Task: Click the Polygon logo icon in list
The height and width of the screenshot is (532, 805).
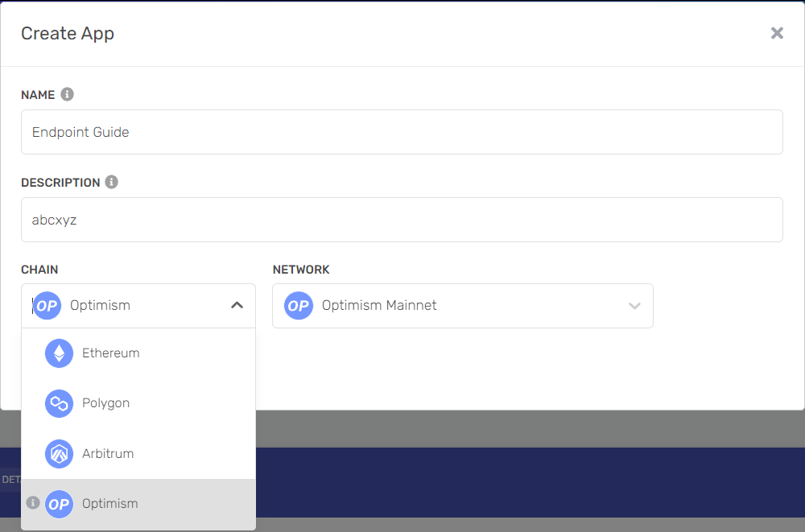Action: (x=59, y=403)
